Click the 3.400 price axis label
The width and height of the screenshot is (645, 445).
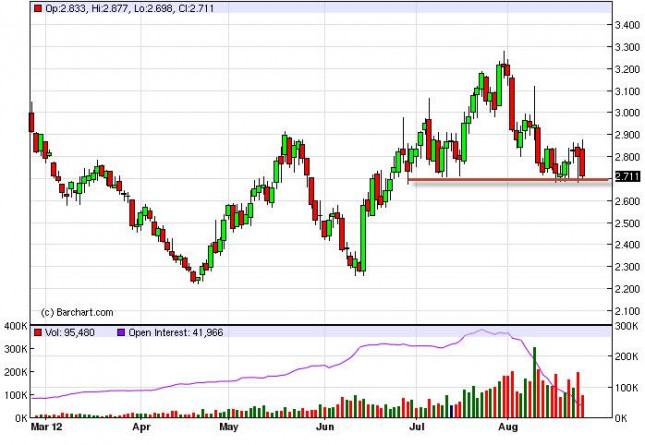(627, 25)
